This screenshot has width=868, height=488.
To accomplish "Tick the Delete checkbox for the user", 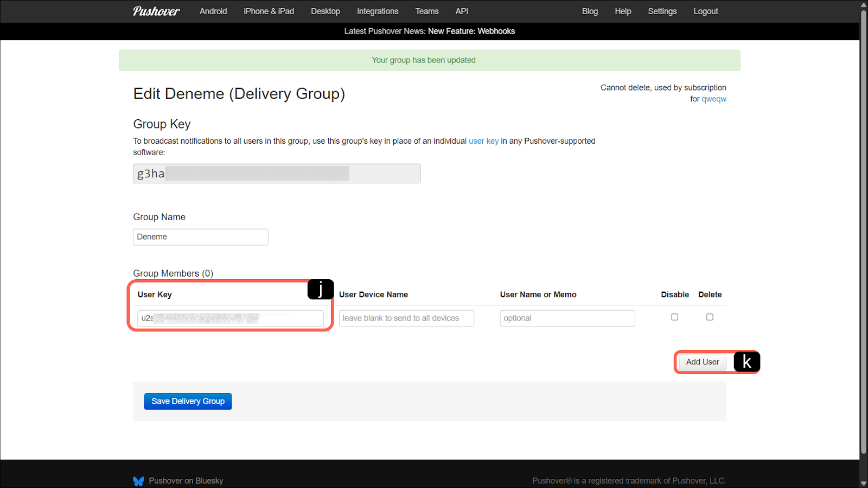I will pos(710,317).
